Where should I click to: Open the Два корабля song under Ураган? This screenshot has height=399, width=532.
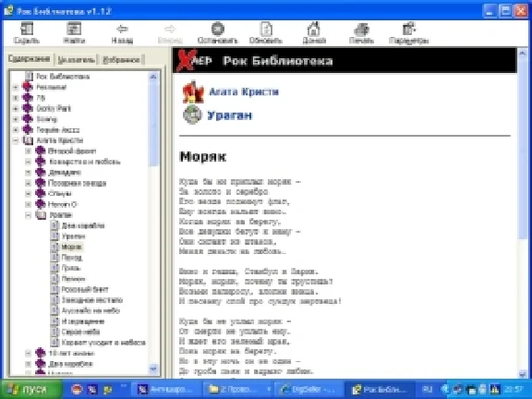point(83,225)
